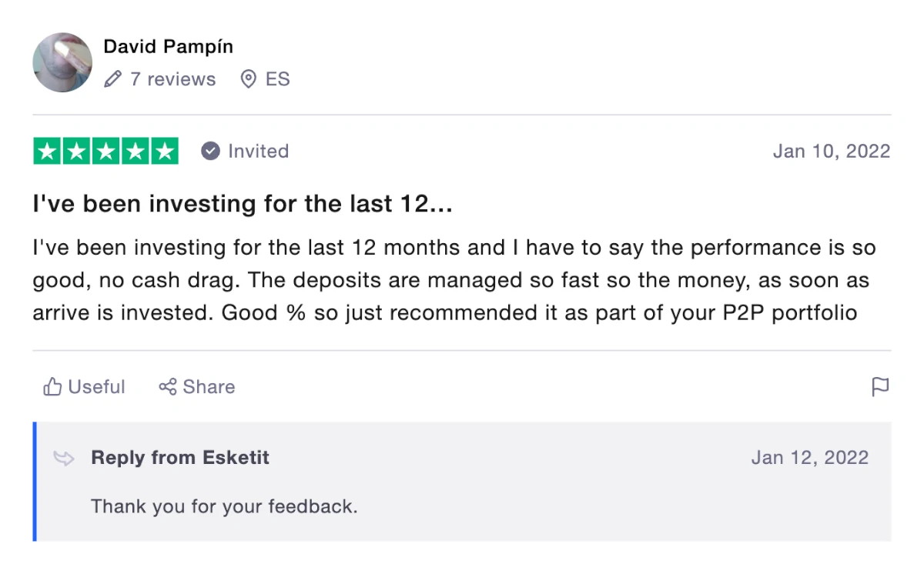Click the pencil reviews icon

(x=113, y=79)
